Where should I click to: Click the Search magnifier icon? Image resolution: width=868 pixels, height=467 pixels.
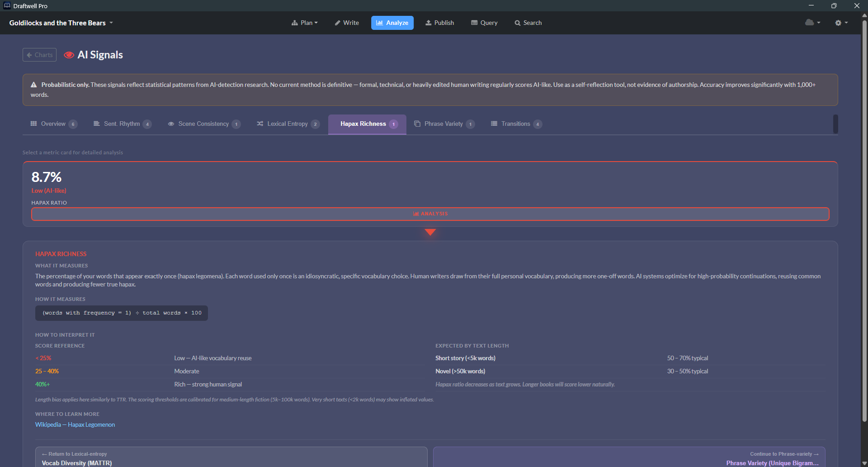point(518,23)
